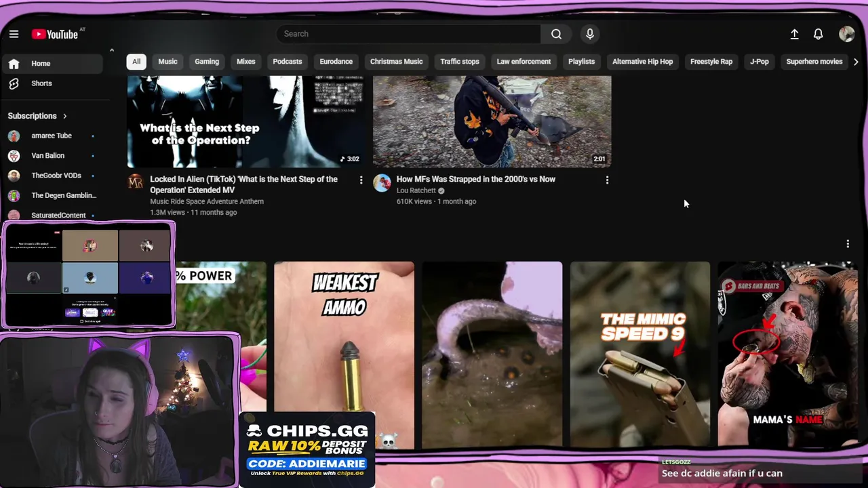Screen dimensions: 868x488
Task: Go to Home in sidebar
Action: tap(52, 64)
